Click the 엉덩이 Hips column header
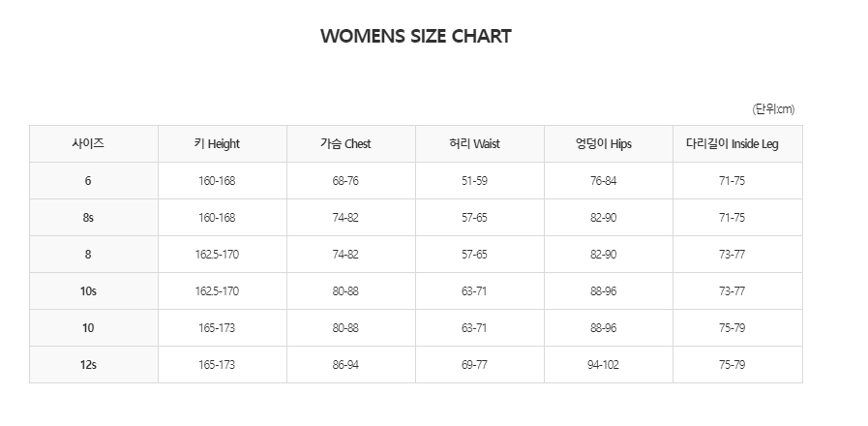This screenshot has height=426, width=868. (x=603, y=144)
